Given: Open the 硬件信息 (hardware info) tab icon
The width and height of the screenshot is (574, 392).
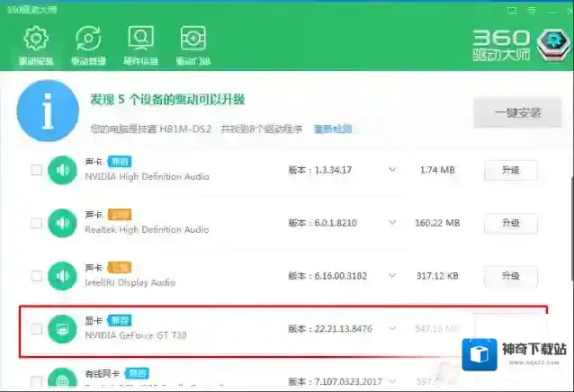Looking at the screenshot, I should tap(140, 40).
